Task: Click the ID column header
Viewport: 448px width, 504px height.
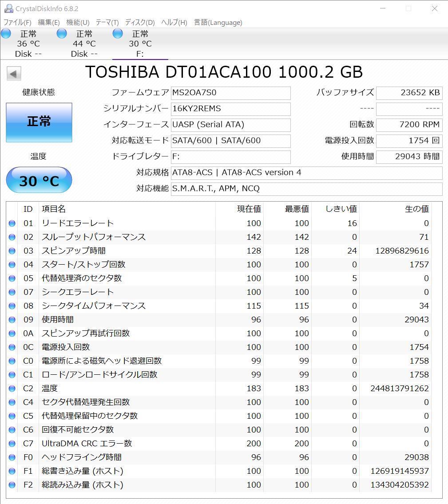Action: point(28,209)
